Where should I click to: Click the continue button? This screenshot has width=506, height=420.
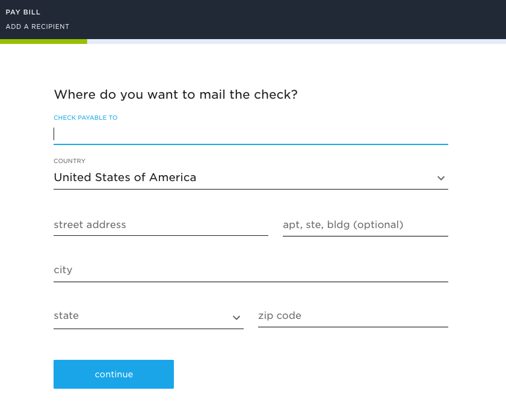(114, 374)
